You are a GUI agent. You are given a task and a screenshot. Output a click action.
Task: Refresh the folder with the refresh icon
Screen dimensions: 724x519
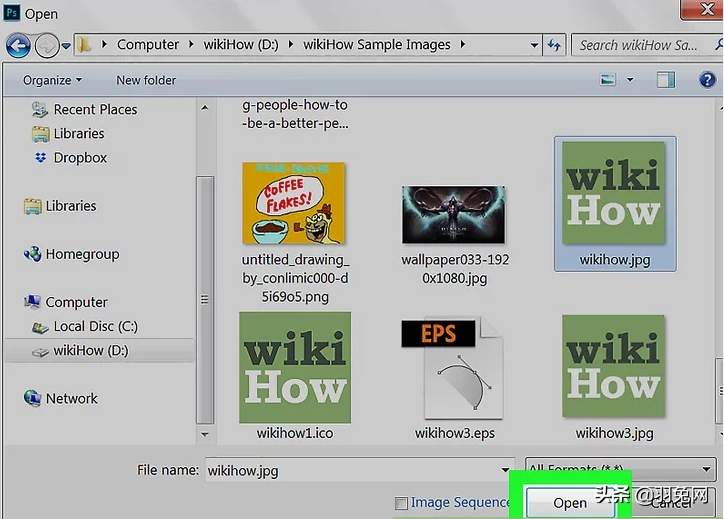(x=554, y=45)
